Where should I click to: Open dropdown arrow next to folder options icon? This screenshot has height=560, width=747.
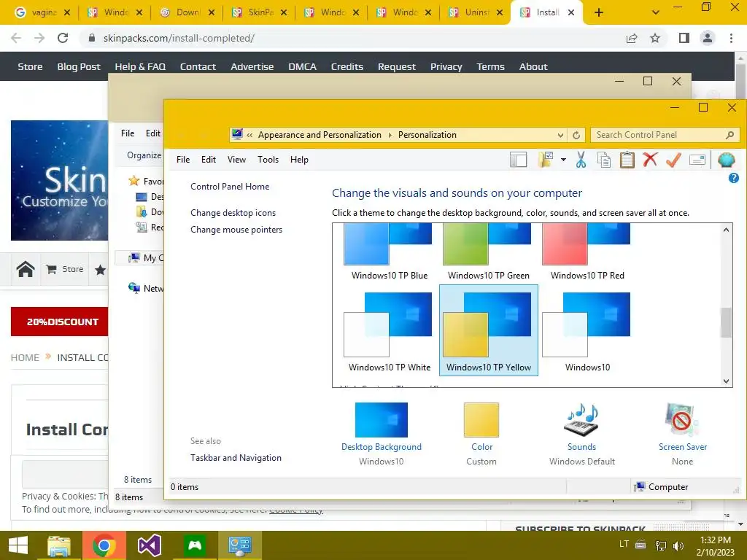click(563, 160)
